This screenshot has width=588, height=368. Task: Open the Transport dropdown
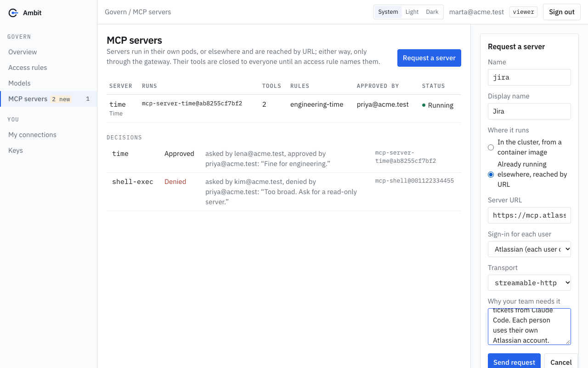(x=529, y=283)
